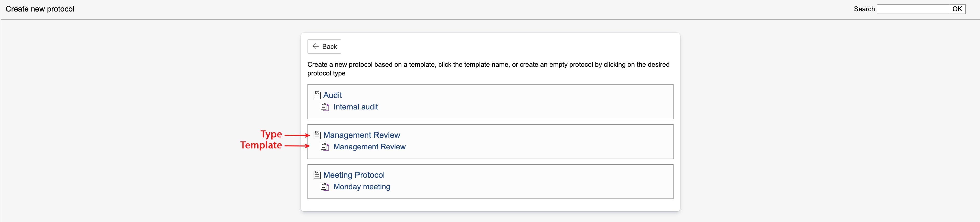The height and width of the screenshot is (222, 980).
Task: Click the Audit protocol type icon
Action: (317, 95)
